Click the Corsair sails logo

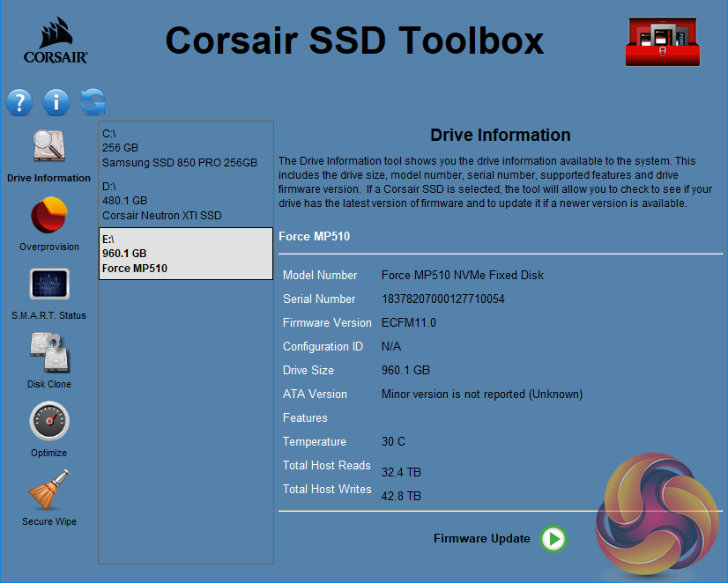tap(55, 42)
